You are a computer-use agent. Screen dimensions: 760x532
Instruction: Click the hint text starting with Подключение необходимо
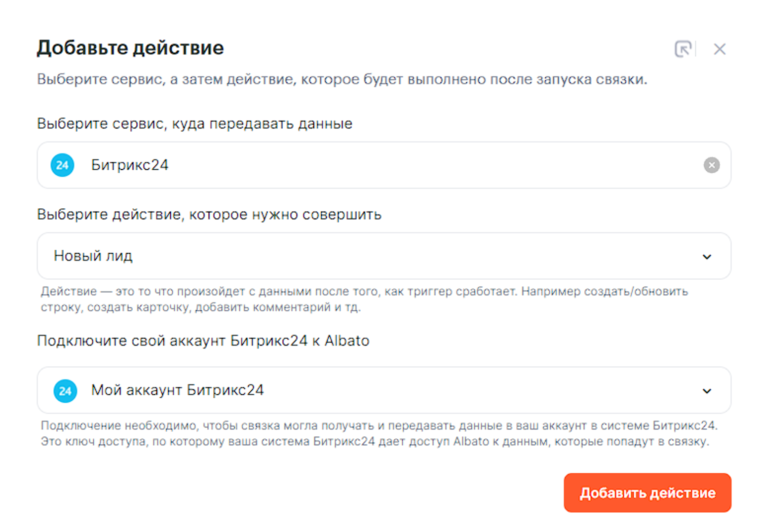pyautogui.click(x=379, y=426)
